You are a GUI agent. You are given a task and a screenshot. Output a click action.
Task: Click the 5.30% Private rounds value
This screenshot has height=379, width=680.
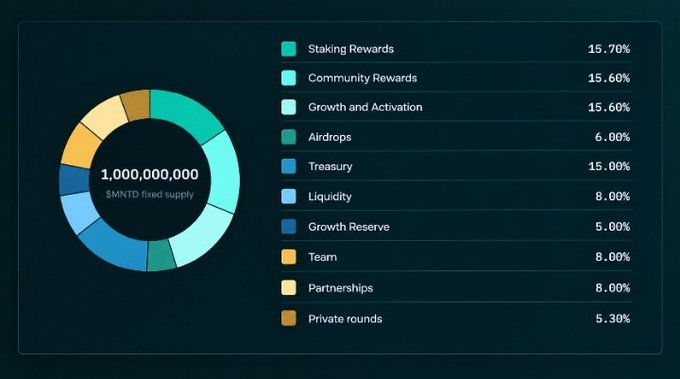[x=612, y=318]
